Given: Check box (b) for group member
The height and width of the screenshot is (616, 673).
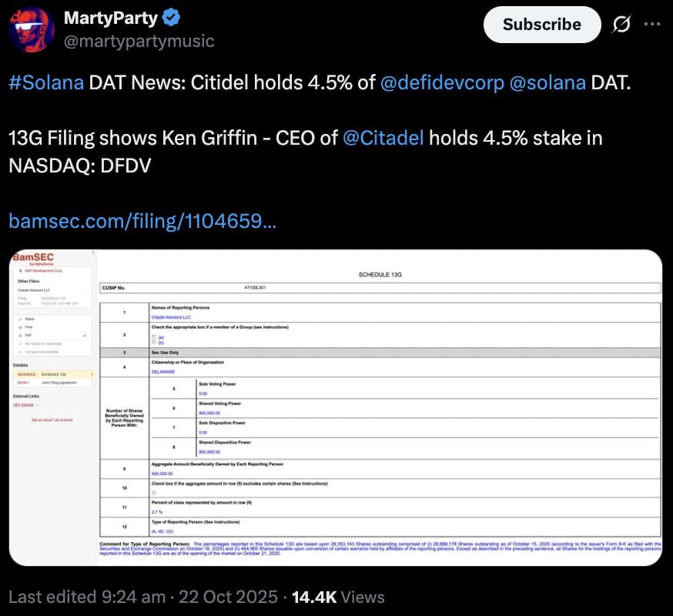Looking at the screenshot, I should [155, 342].
